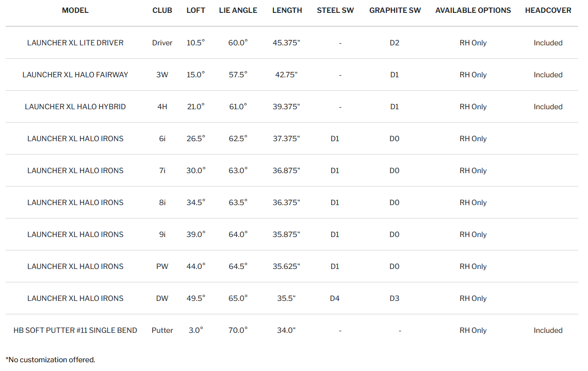The height and width of the screenshot is (371, 588).
Task: Click the LOFT column header
Action: pos(195,10)
